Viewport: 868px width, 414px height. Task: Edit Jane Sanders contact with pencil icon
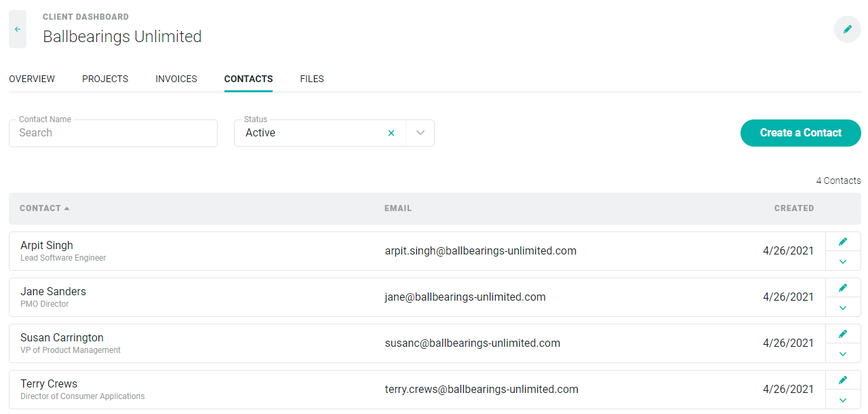click(843, 288)
